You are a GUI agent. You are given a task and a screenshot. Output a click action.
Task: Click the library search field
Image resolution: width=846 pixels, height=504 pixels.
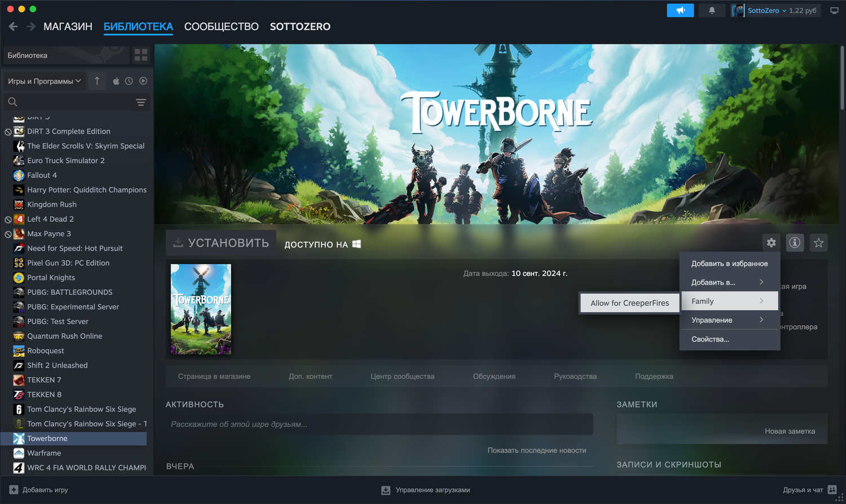[70, 102]
